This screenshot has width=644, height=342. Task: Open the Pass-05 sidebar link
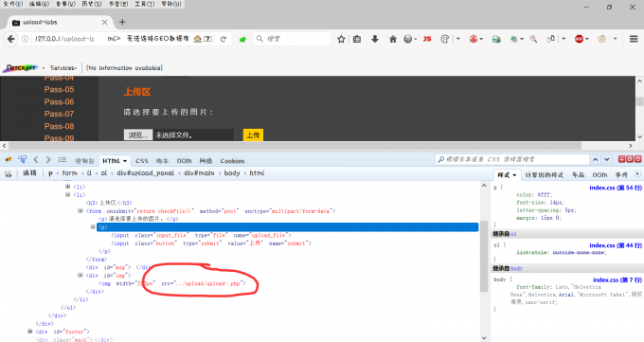click(59, 90)
